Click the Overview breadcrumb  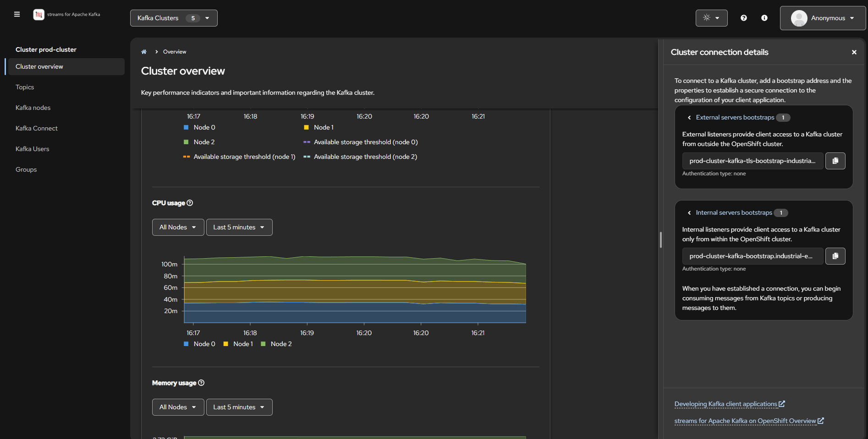point(175,52)
